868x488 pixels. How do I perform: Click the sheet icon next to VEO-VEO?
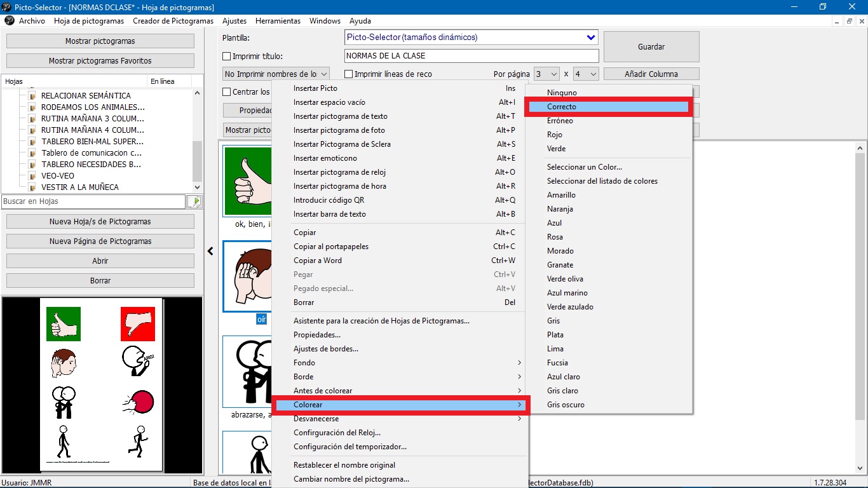point(31,175)
